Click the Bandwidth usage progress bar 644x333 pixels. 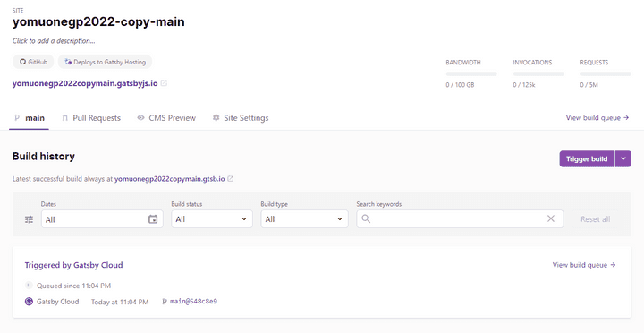pyautogui.click(x=471, y=74)
